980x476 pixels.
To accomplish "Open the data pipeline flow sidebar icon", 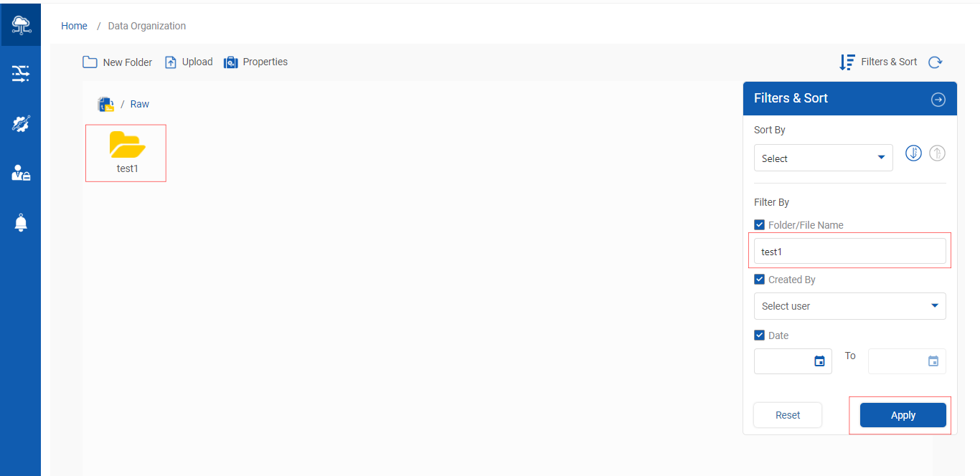I will tap(21, 73).
